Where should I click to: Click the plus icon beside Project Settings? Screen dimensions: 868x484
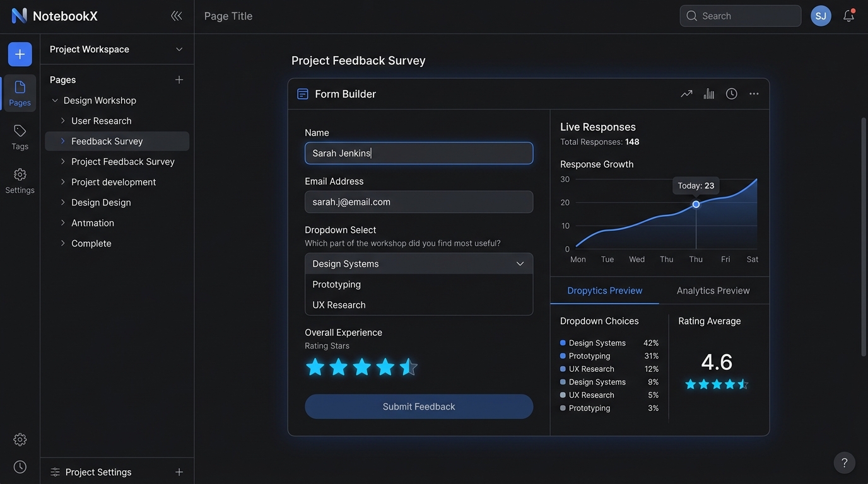179,472
